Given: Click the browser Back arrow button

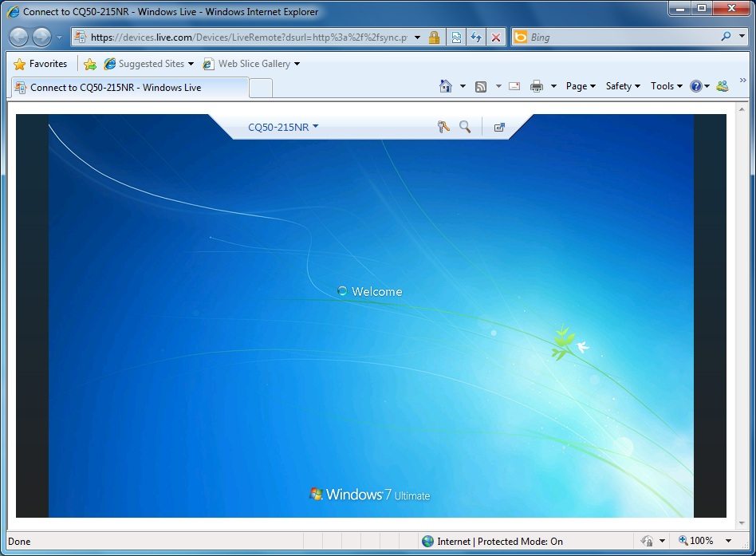Looking at the screenshot, I should coord(19,37).
